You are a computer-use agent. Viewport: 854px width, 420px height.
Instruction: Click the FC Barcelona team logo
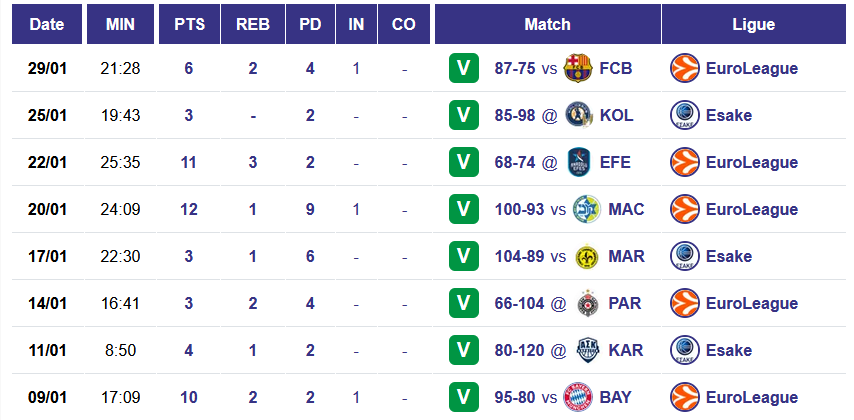(579, 68)
